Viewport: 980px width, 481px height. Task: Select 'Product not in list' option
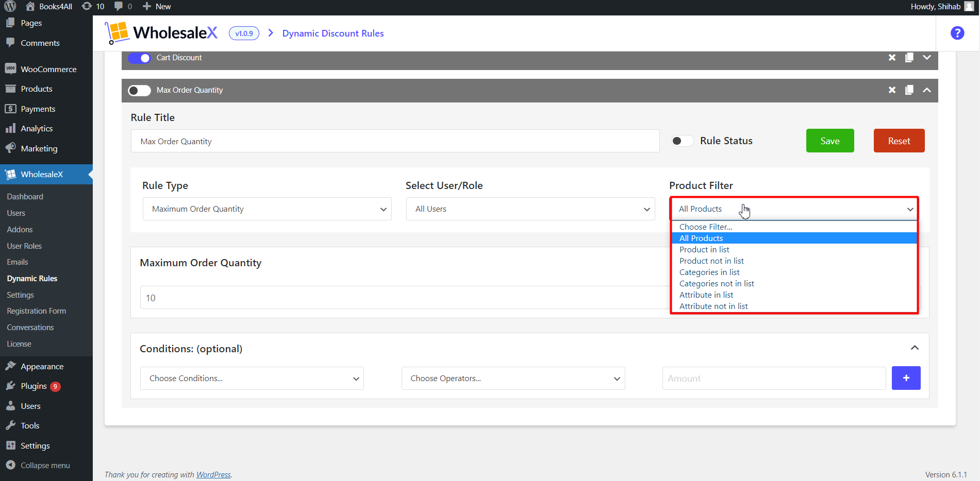(794, 261)
